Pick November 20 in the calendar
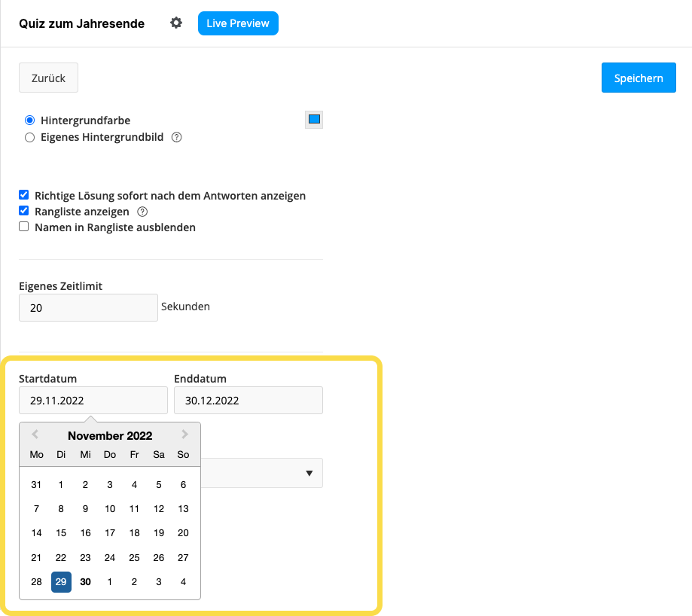This screenshot has width=692, height=616. click(x=183, y=533)
